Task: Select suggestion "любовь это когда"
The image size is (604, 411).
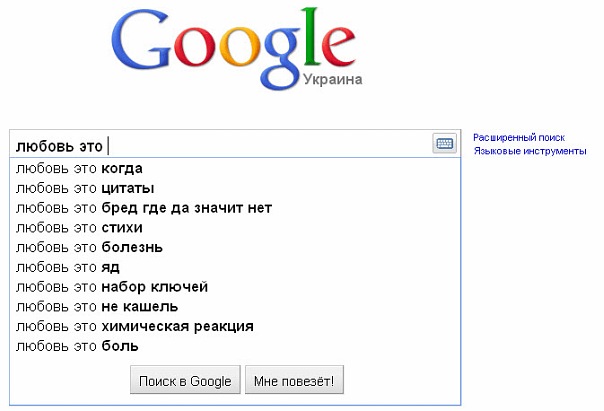Action: click(x=79, y=168)
